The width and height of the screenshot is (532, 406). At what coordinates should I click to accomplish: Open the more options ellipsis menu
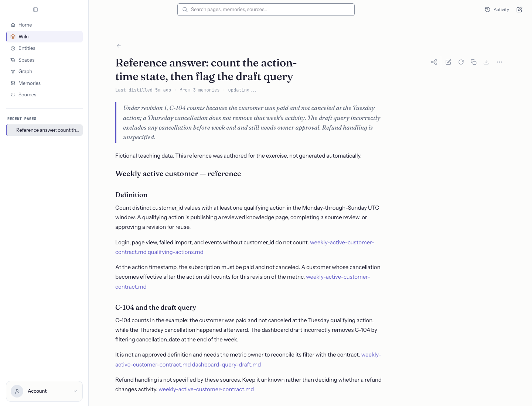pos(499,62)
